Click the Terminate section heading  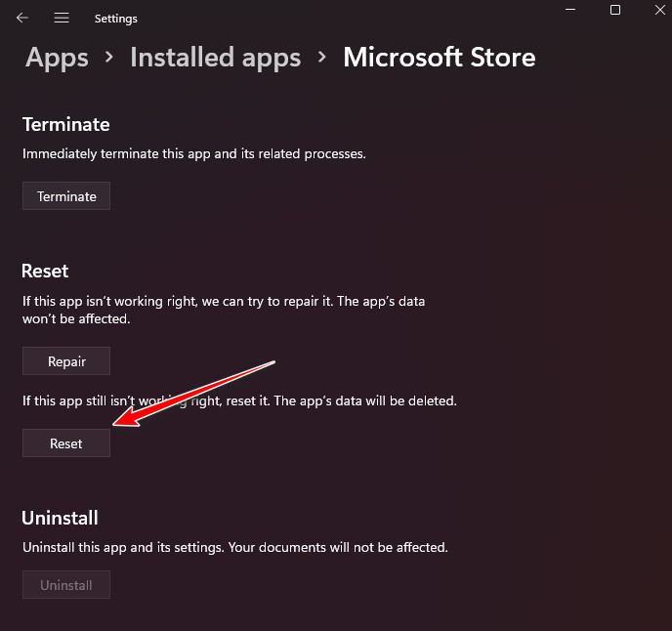(x=65, y=125)
